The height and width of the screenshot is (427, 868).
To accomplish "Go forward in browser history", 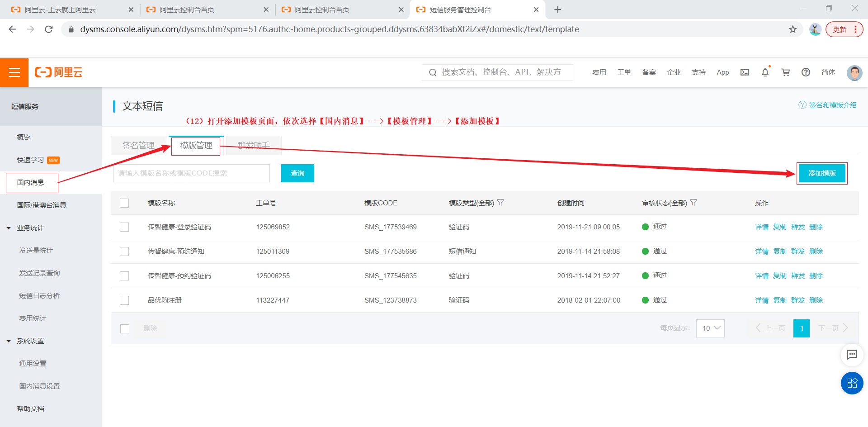I will (30, 29).
